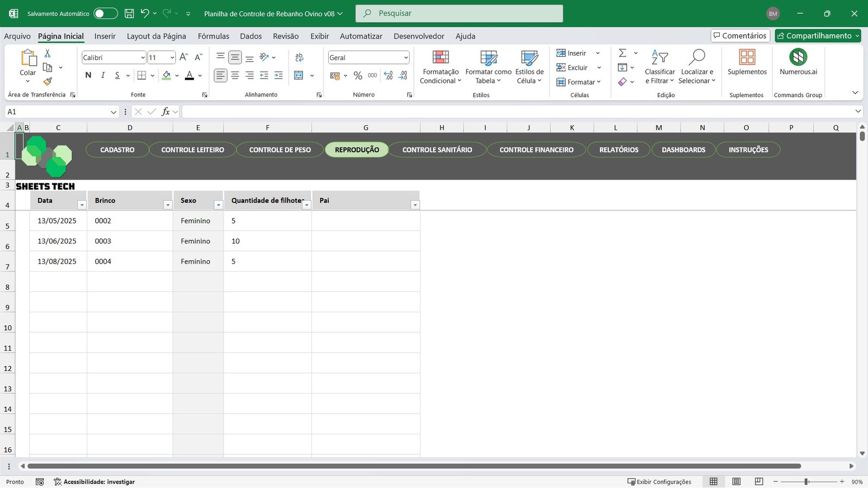Toggle underline S formatting
The width and height of the screenshot is (868, 488).
point(117,75)
